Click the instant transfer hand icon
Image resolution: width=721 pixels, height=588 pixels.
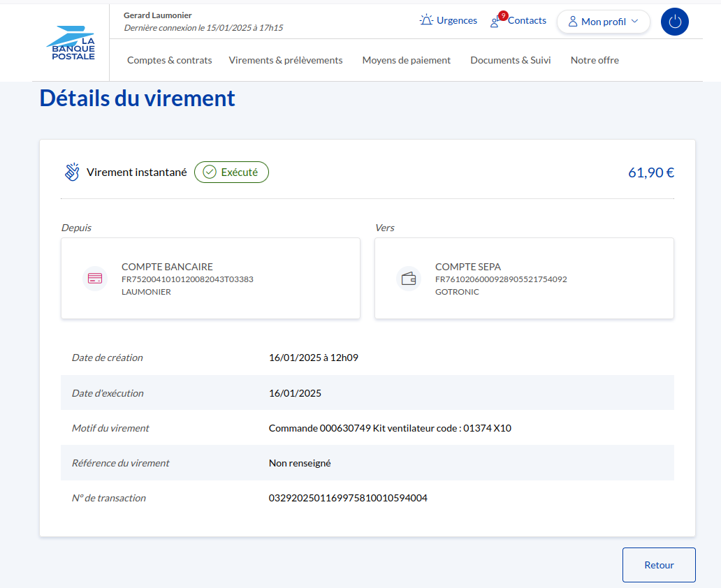[72, 172]
